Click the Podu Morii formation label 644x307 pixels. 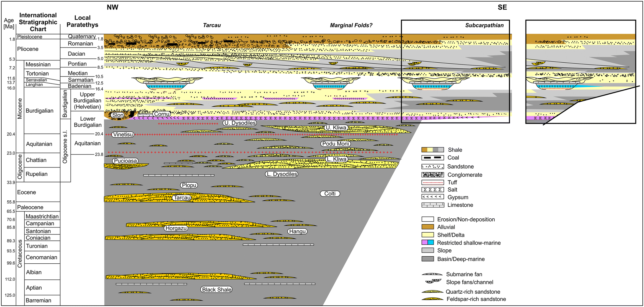pyautogui.click(x=336, y=144)
